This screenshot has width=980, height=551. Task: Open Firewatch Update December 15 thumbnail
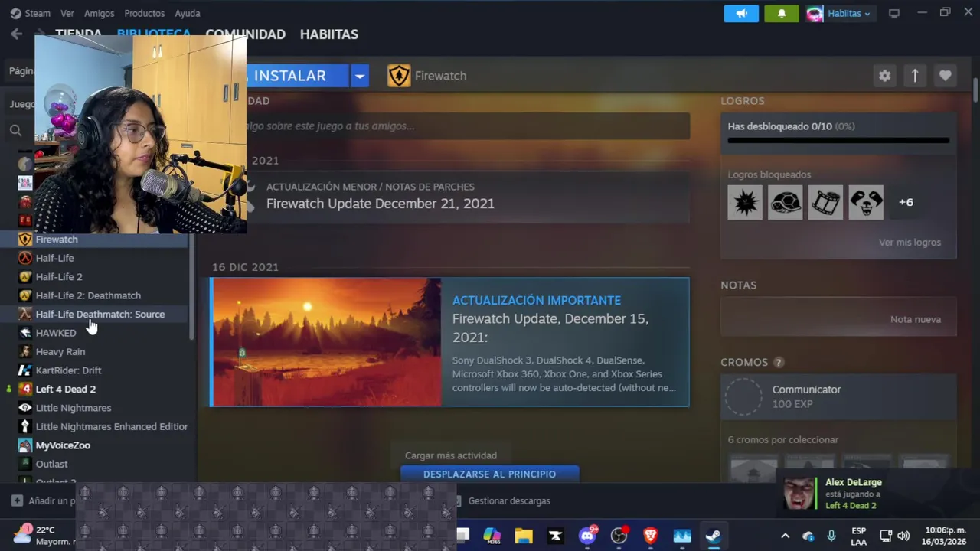pos(327,341)
